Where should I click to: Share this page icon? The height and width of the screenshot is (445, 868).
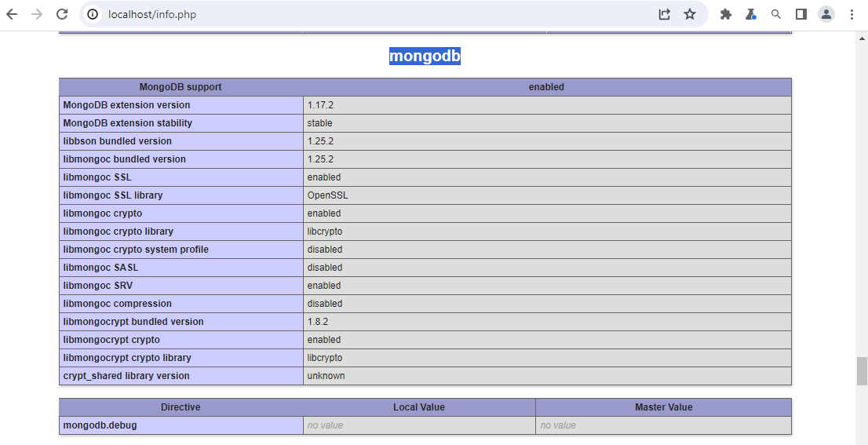(x=664, y=14)
